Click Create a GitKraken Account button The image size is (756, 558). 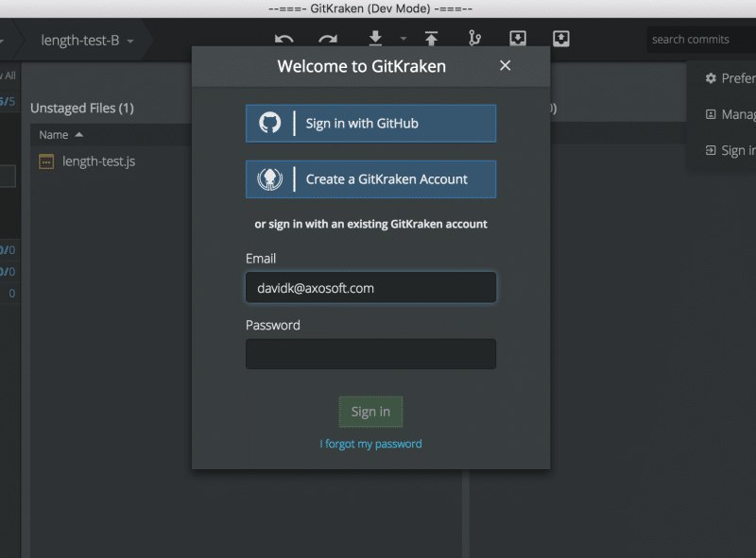point(370,179)
